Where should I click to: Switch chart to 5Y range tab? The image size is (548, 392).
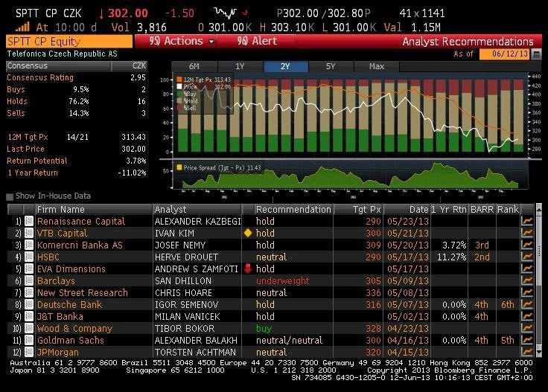pos(331,66)
